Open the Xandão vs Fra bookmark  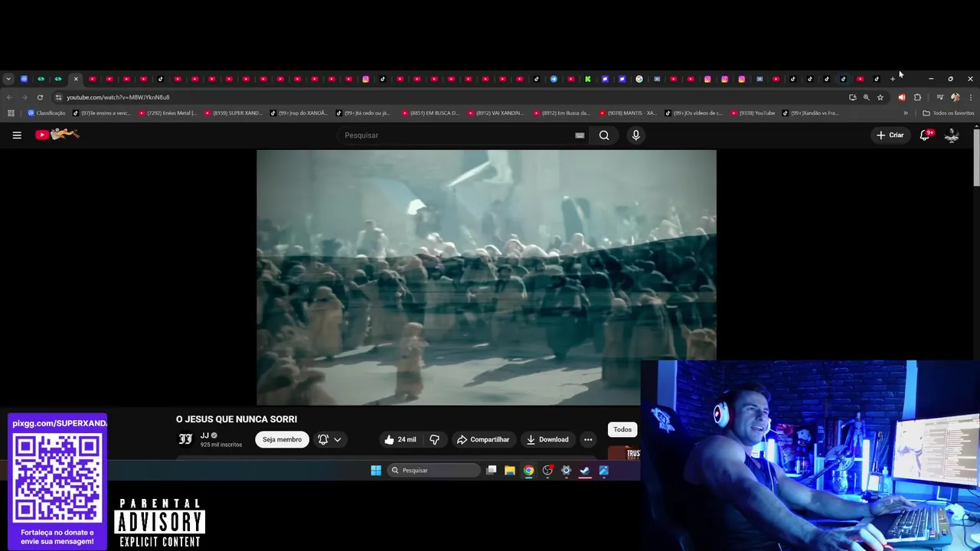811,113
